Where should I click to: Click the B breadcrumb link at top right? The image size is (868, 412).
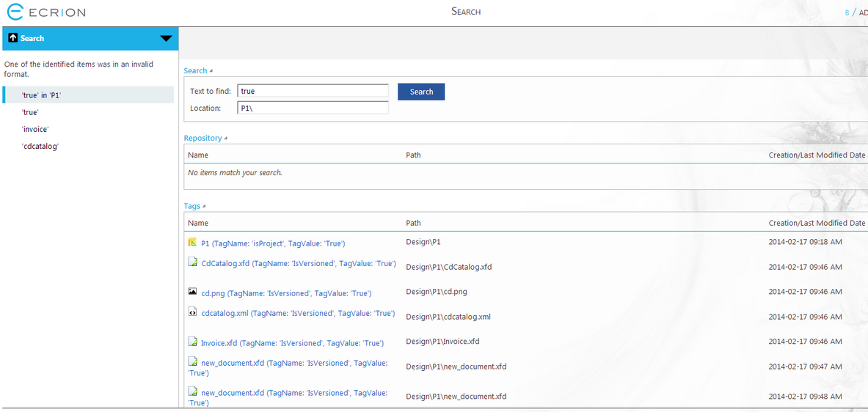coord(847,12)
